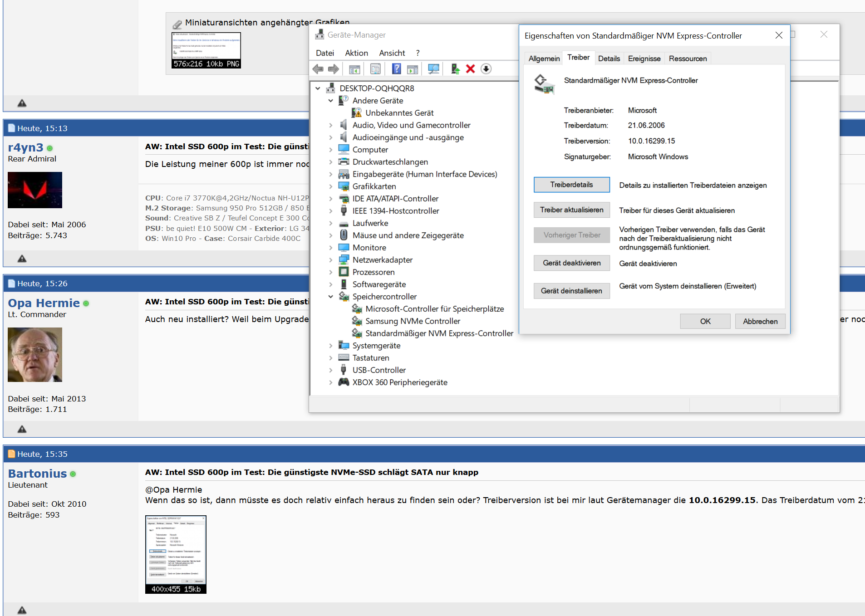Click the Tastaturen keyboard icon

click(344, 357)
